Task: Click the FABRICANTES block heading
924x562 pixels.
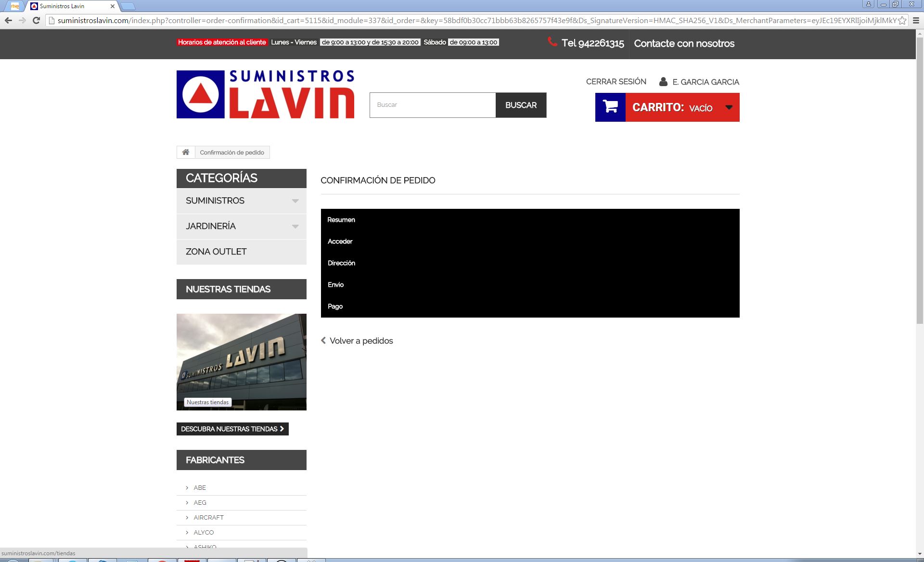Action: point(242,460)
